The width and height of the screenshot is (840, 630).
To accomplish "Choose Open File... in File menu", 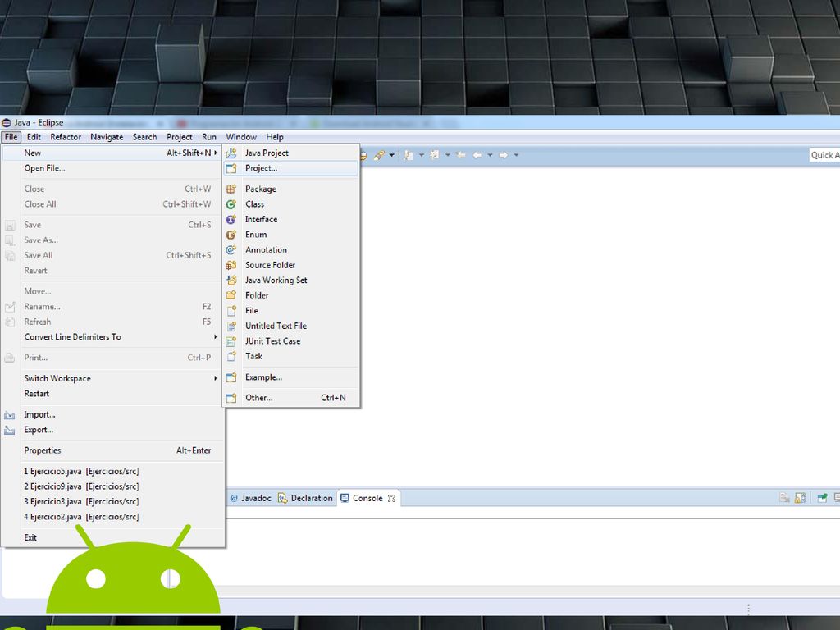I will (112, 168).
